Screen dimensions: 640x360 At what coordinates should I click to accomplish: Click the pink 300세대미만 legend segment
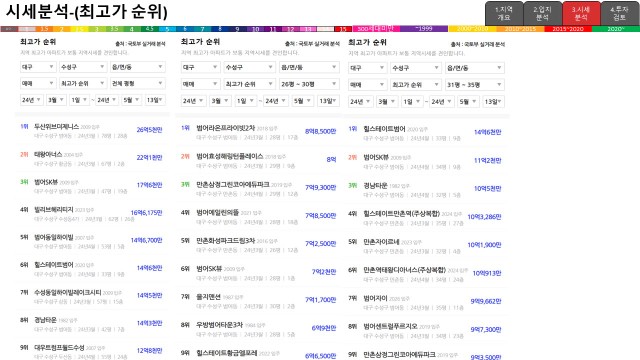(x=376, y=29)
